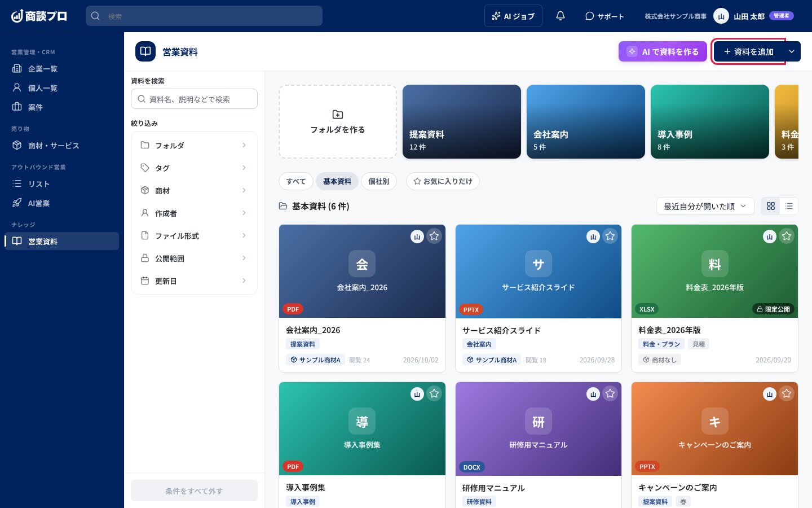Expand the タグ filter
Viewport: 812px width, 508px height.
tap(194, 168)
